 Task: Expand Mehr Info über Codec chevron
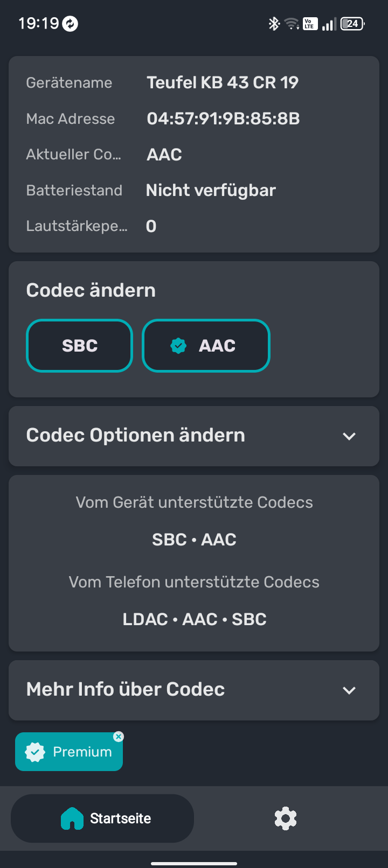coord(349,690)
